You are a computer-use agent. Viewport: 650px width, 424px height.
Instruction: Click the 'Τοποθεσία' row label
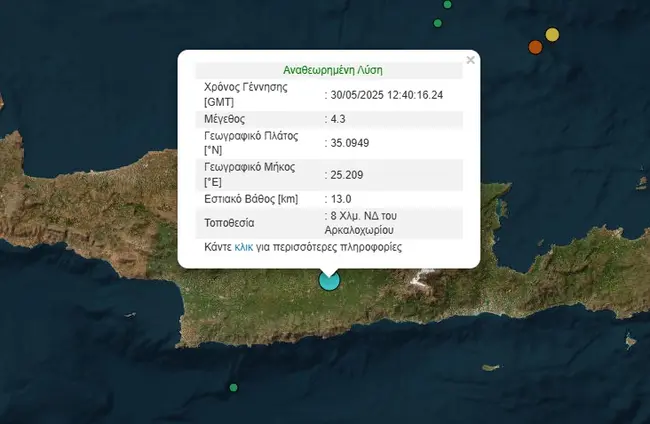[x=231, y=222]
